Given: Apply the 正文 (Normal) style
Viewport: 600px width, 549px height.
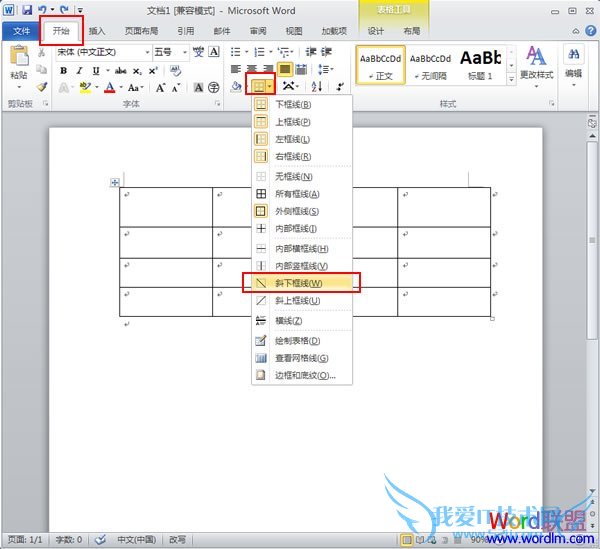Looking at the screenshot, I should coord(380,65).
